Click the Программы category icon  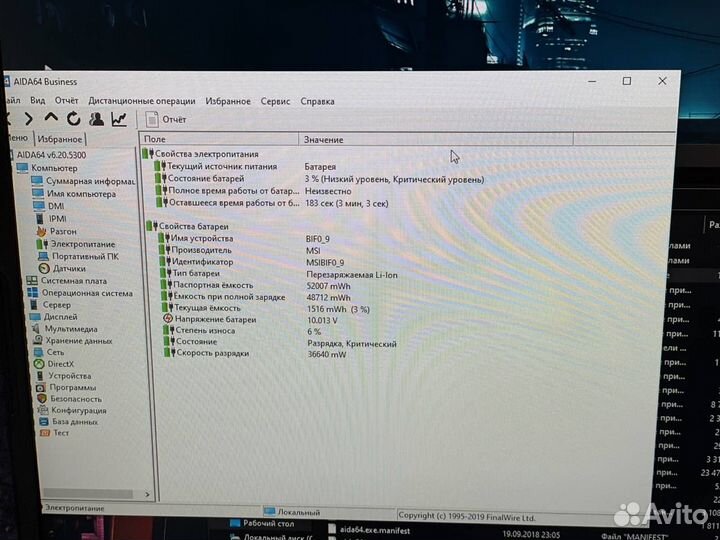41,388
